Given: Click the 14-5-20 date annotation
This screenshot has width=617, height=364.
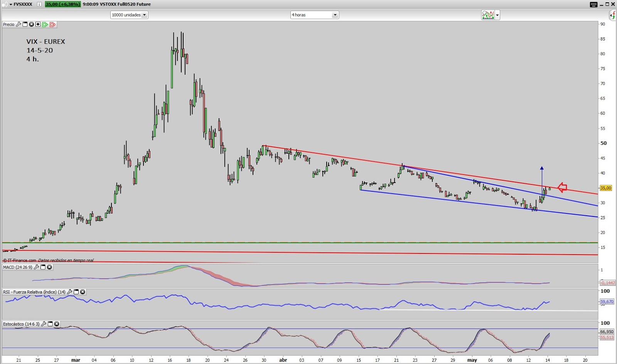Looking at the screenshot, I should [40, 50].
